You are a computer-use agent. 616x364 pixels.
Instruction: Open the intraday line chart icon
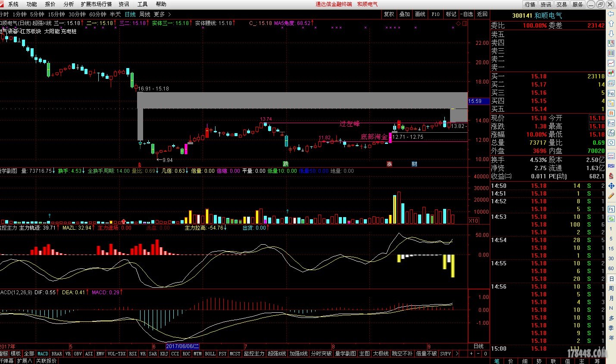[611, 63]
